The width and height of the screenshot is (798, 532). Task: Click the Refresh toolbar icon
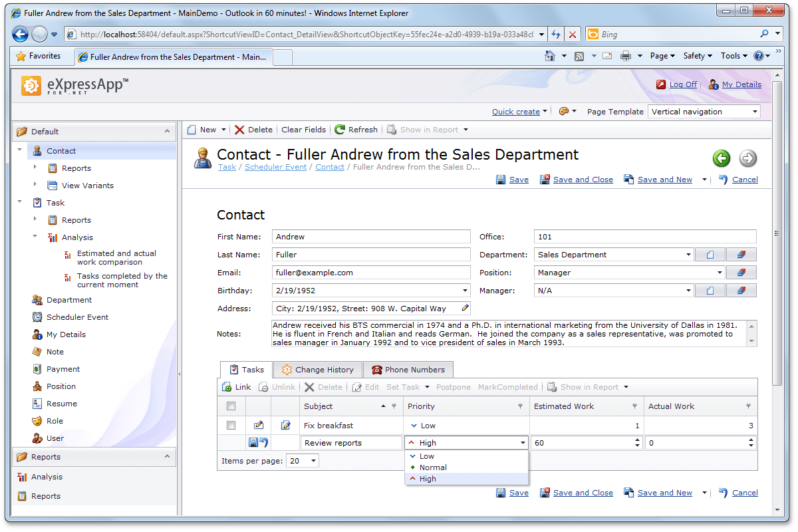tap(340, 130)
